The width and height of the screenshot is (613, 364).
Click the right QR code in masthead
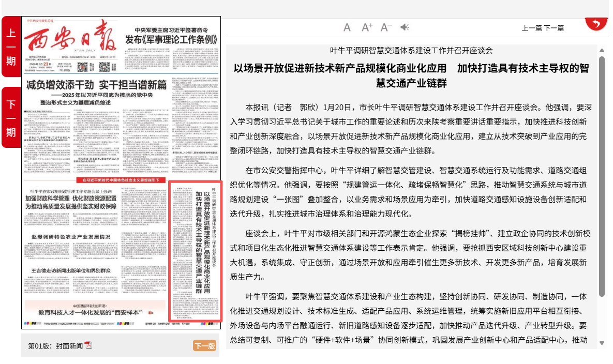click(x=104, y=66)
